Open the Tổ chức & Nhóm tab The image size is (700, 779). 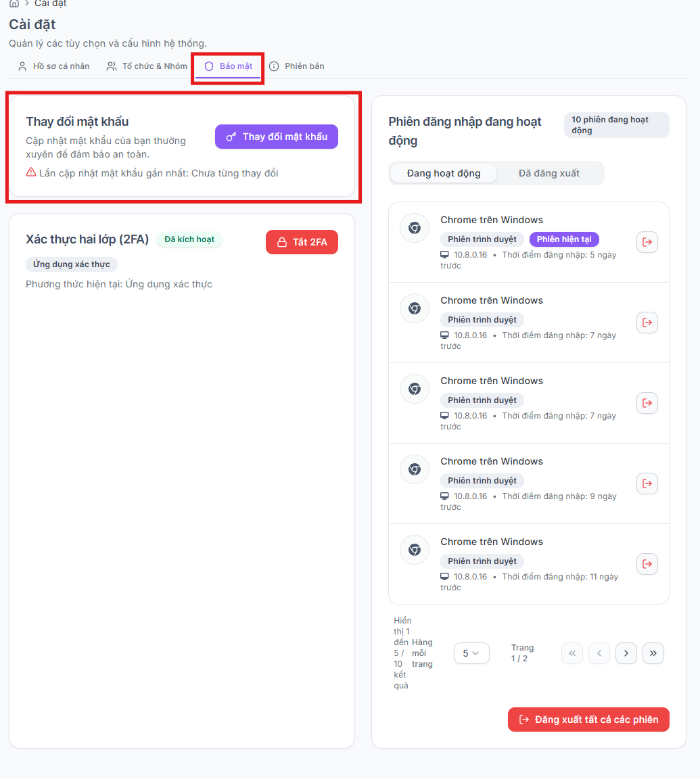coord(147,66)
